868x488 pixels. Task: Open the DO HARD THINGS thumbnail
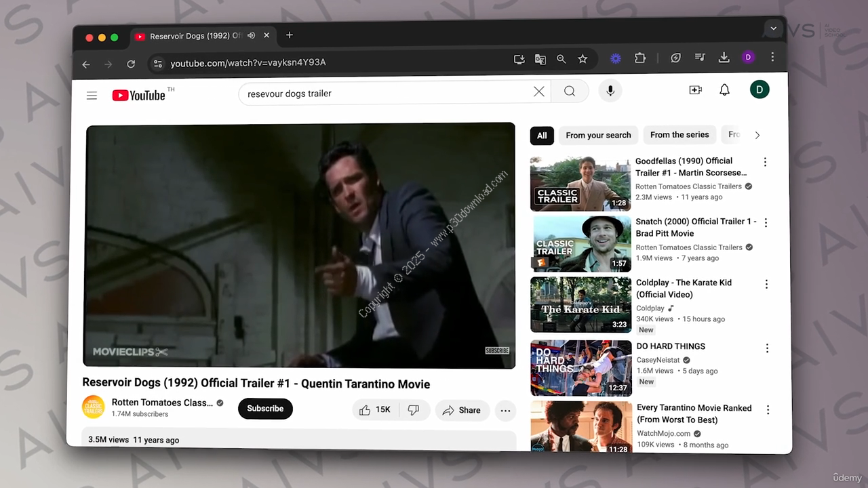coord(581,368)
